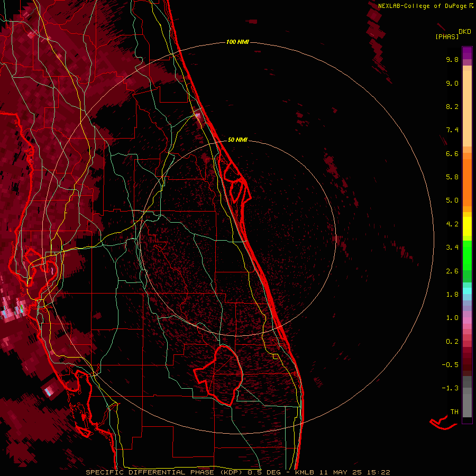Select the DKD label above the color bar

[x=465, y=32]
